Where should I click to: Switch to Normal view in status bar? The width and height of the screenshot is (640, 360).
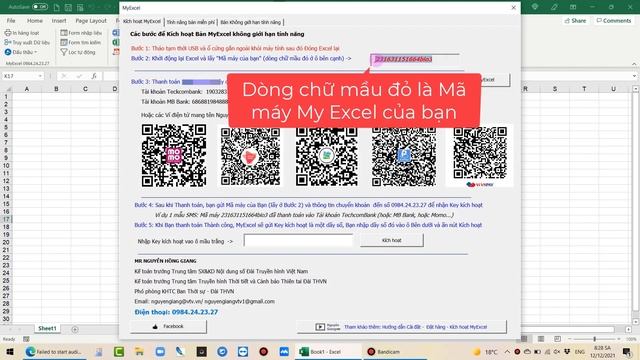coord(524,339)
